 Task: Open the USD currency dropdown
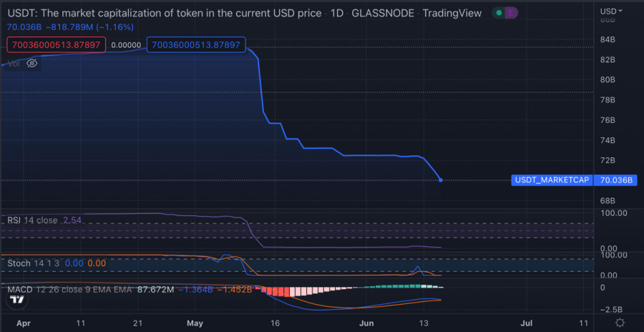[x=611, y=11]
